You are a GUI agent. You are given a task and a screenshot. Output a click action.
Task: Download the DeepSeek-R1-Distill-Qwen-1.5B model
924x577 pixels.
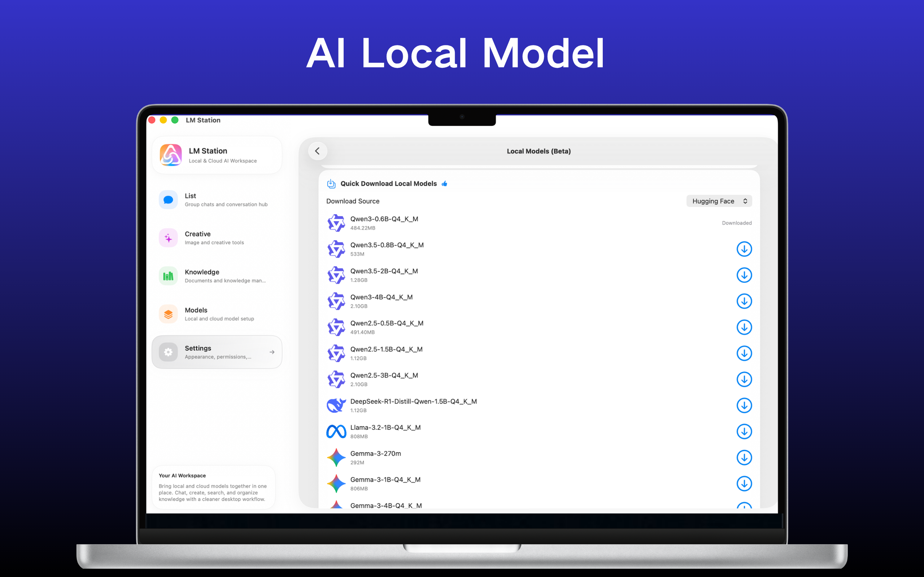click(x=744, y=405)
